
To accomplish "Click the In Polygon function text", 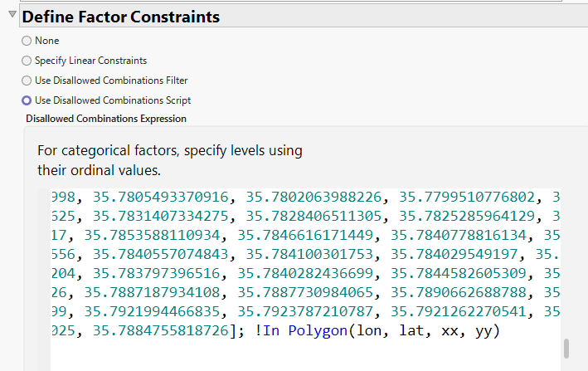I will pyautogui.click(x=305, y=331).
